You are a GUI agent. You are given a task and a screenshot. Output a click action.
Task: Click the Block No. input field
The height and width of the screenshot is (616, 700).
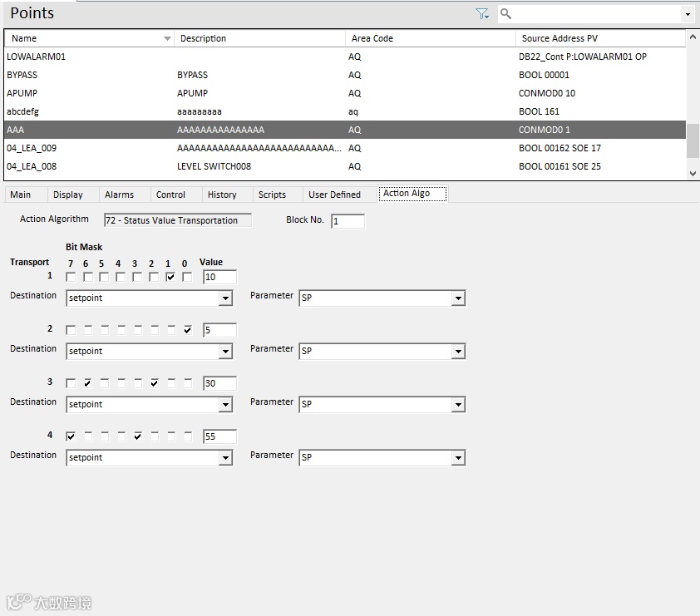tap(348, 221)
